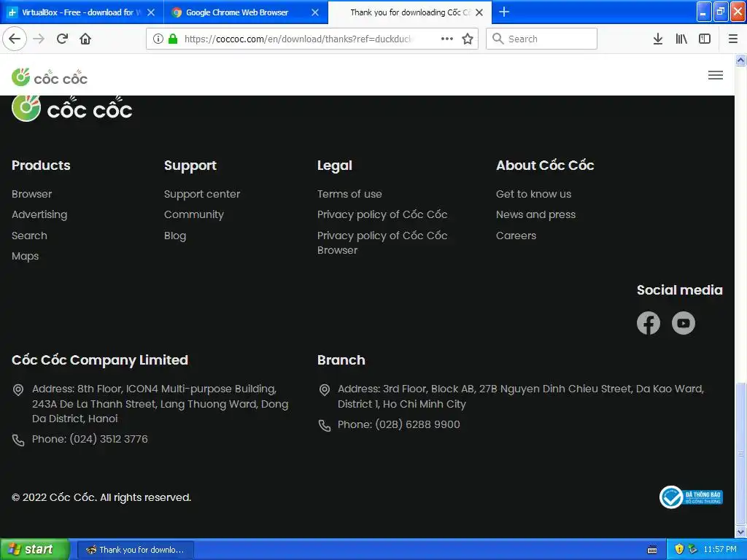Screen dimensions: 747x560
Task: Open a new browser tab
Action: 503,12
